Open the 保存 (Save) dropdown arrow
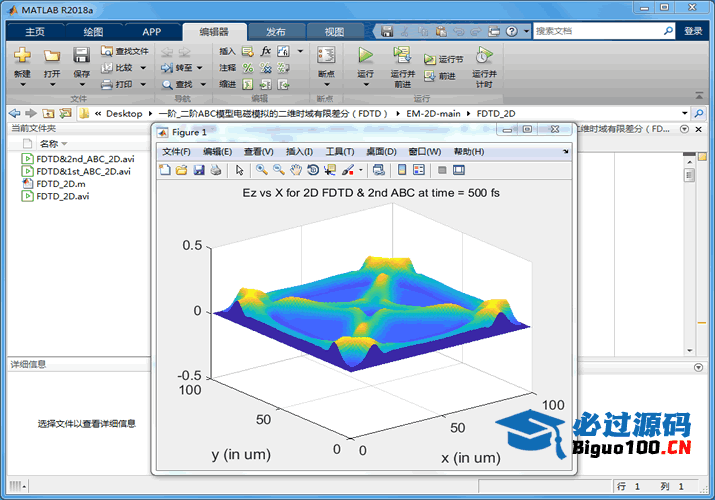The width and height of the screenshot is (715, 500). [82, 85]
